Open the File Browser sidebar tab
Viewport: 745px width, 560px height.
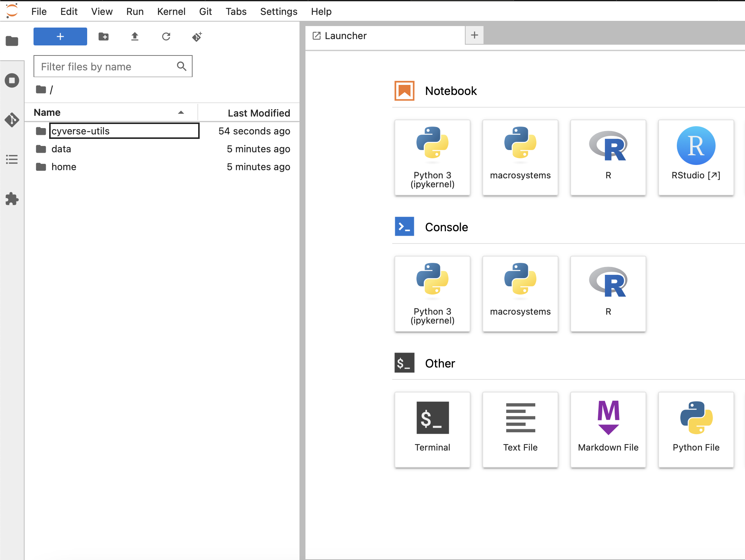click(x=12, y=41)
